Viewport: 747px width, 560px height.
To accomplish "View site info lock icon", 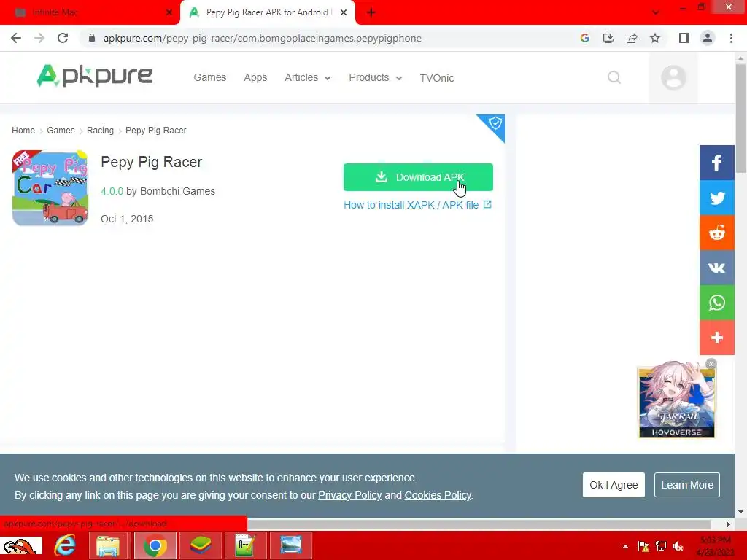I will (x=92, y=38).
